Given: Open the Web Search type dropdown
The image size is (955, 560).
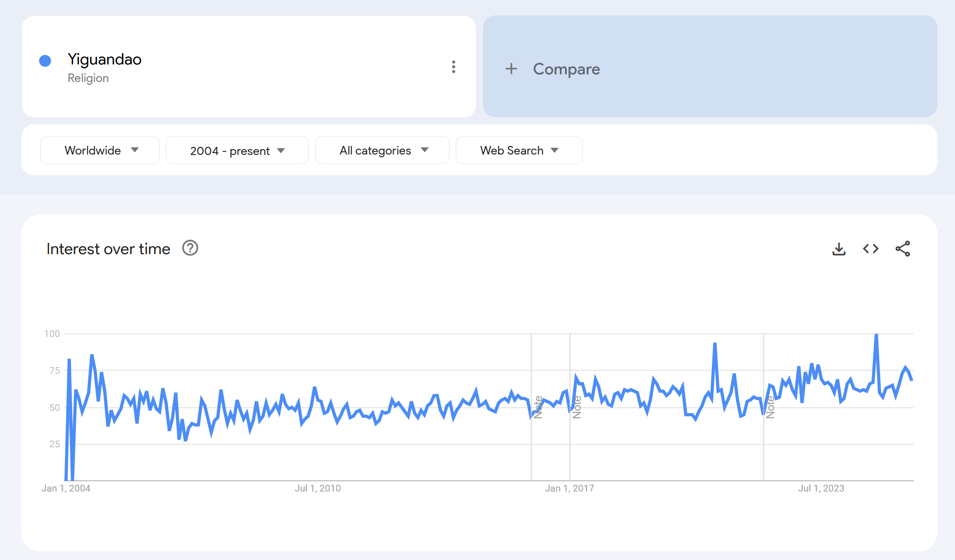Looking at the screenshot, I should tap(519, 150).
